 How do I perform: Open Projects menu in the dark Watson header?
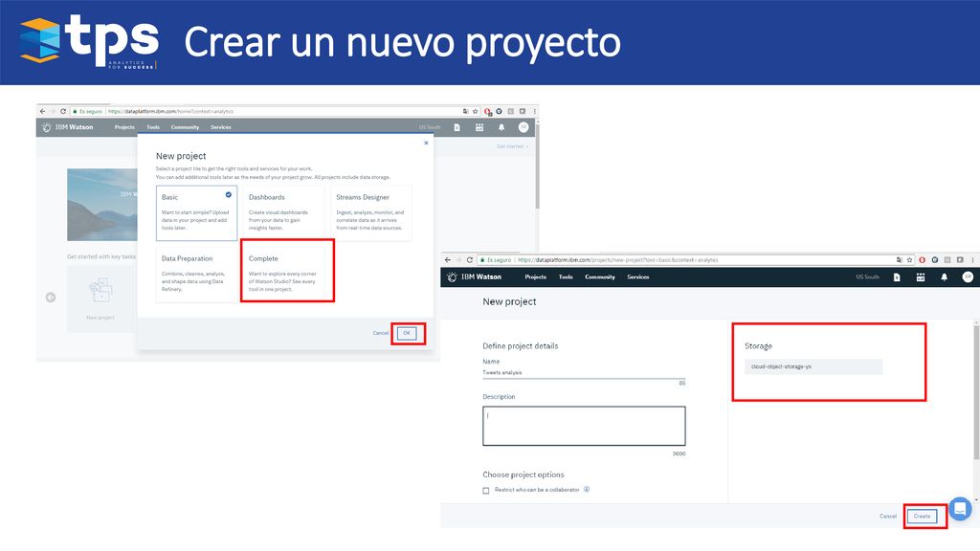click(535, 276)
